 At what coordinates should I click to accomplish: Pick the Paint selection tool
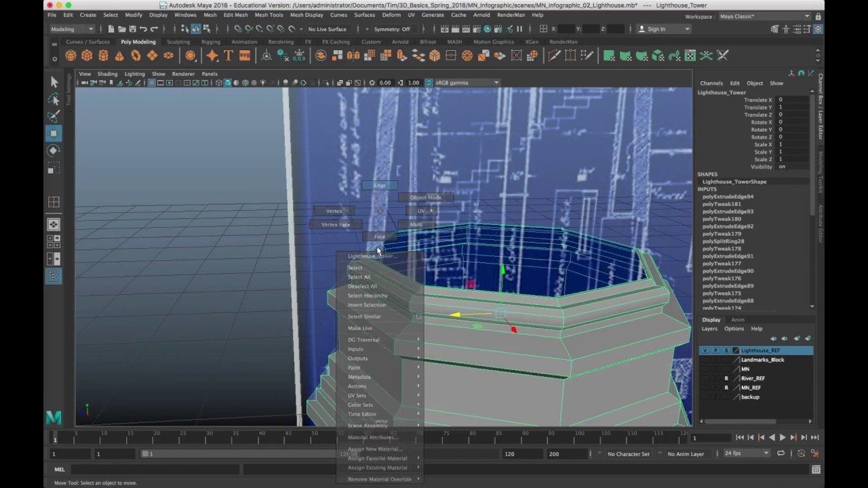[54, 117]
